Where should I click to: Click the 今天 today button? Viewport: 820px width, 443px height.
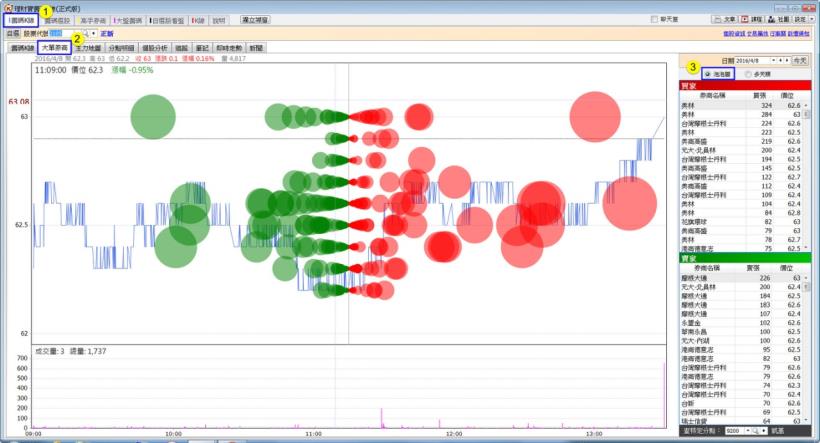800,60
